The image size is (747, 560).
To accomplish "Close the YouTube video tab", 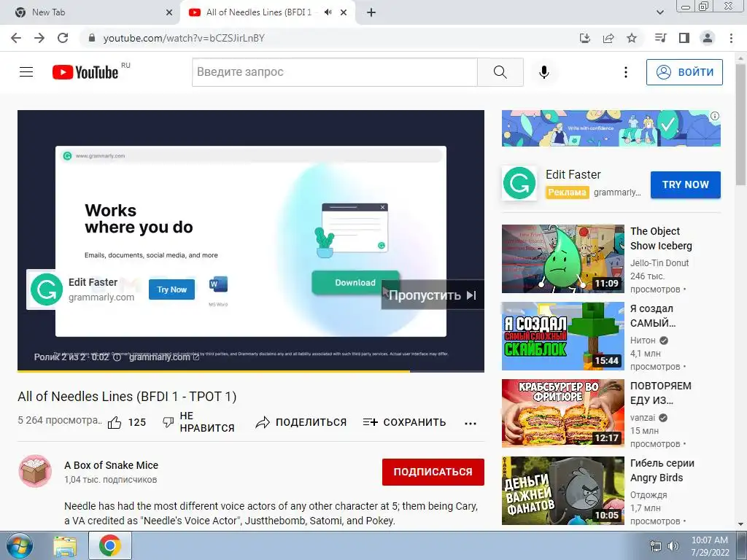I will pos(344,12).
